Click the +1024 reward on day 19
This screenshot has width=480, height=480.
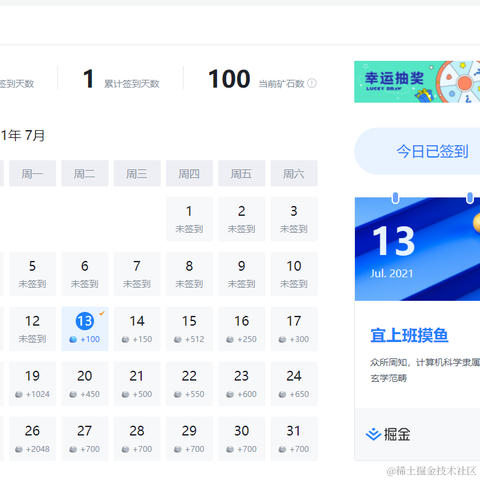click(x=38, y=394)
